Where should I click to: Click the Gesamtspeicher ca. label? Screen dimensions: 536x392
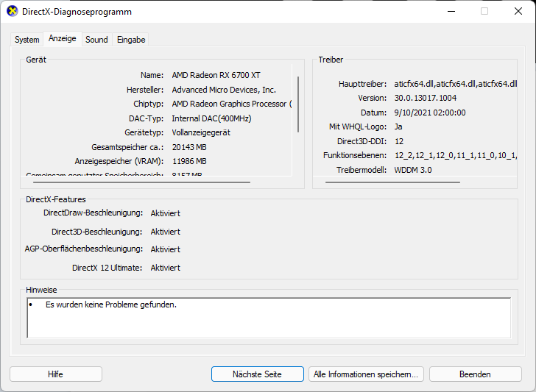[x=127, y=147]
